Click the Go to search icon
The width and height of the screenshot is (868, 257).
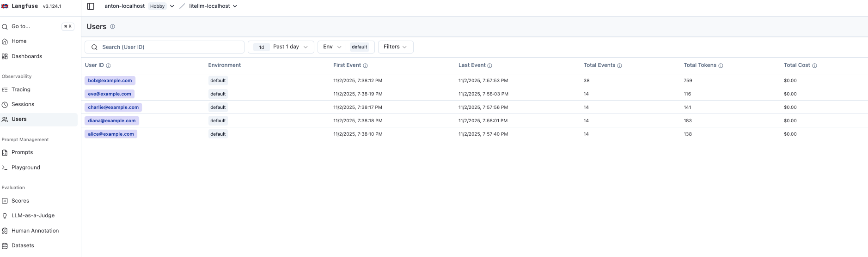pos(5,27)
